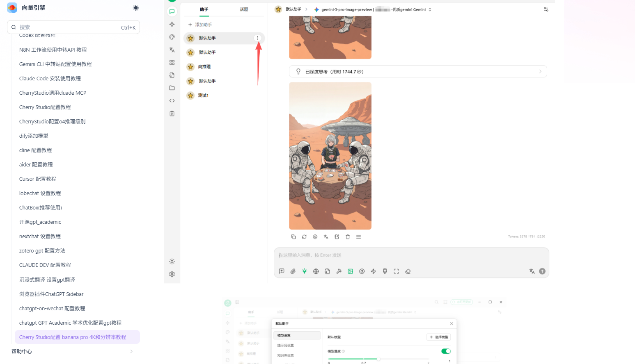635x364 pixels.
Task: Switch to the 话题 tab
Action: click(x=244, y=9)
